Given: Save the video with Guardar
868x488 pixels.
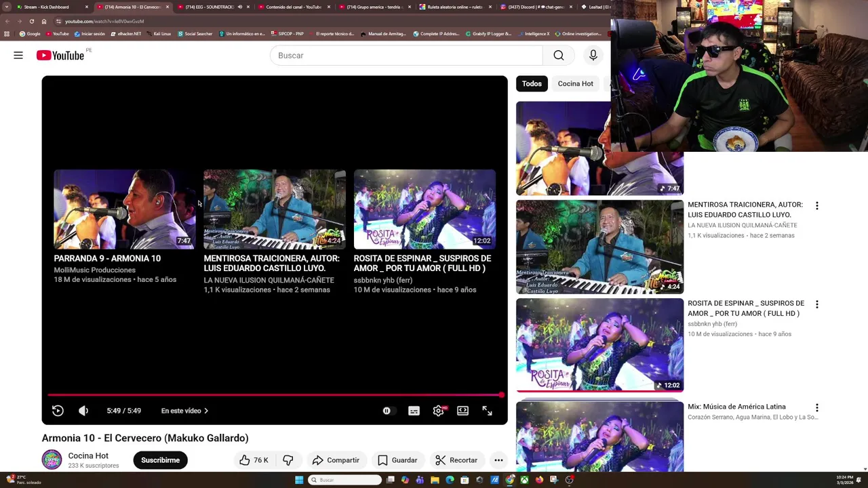Looking at the screenshot, I should (397, 460).
